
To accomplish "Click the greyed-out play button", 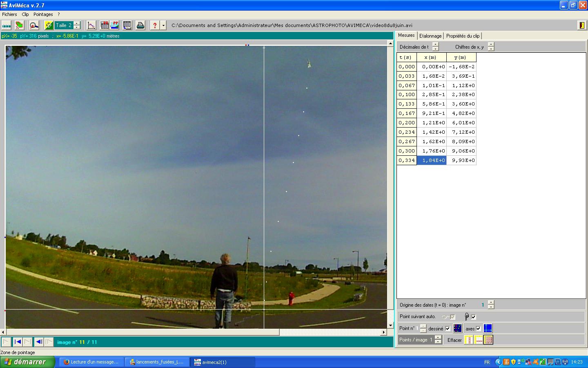I will coord(6,342).
